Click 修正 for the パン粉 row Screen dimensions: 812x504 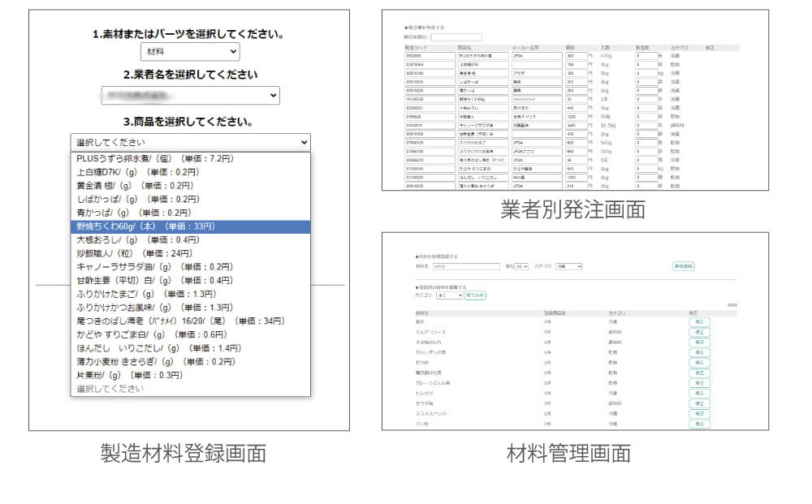[x=699, y=424]
